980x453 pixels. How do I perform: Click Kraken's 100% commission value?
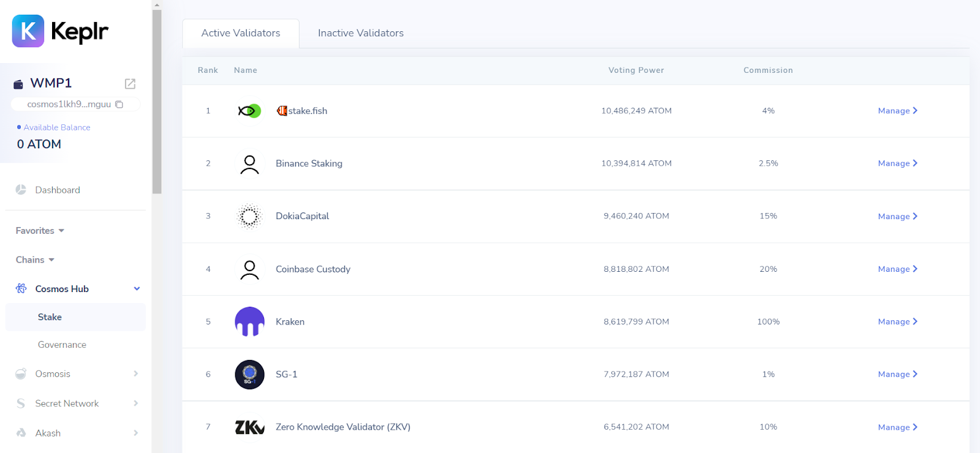tap(768, 322)
